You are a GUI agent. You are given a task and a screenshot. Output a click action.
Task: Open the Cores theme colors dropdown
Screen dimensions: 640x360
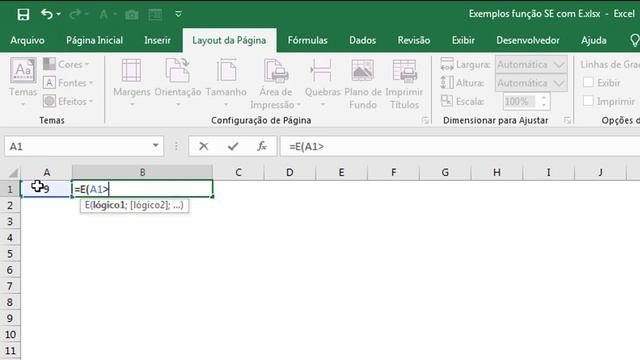(67, 64)
